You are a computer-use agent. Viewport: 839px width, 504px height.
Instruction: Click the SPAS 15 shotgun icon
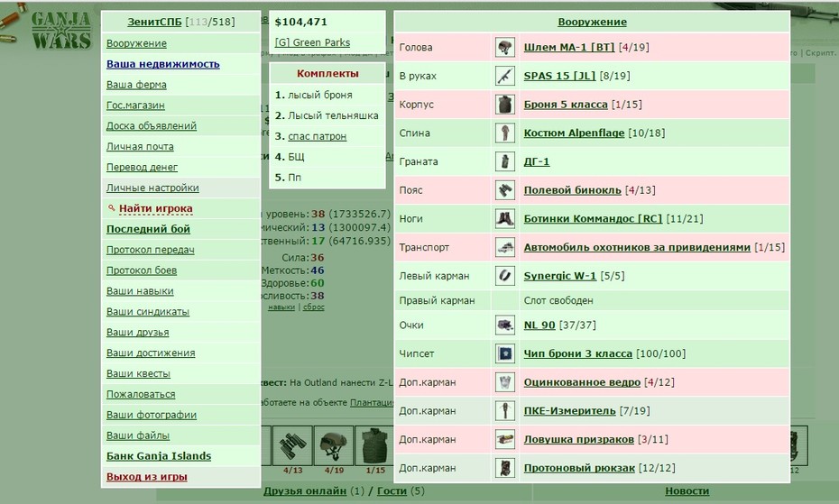(x=504, y=76)
